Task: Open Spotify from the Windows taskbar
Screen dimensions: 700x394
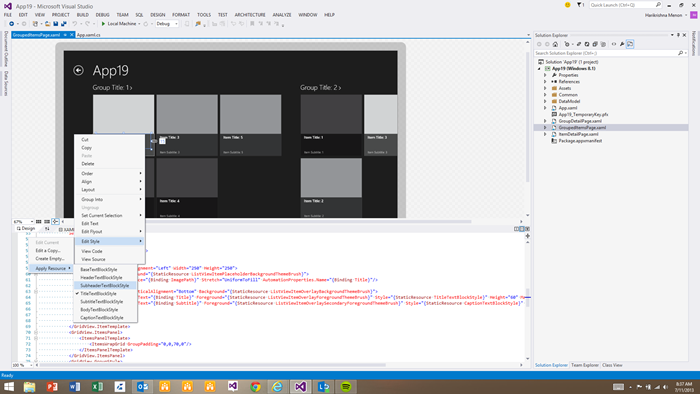Action: [x=346, y=386]
